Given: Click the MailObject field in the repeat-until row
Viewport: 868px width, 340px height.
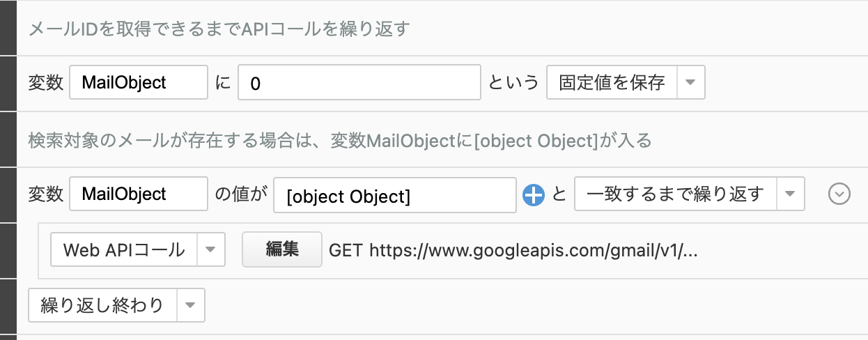Looking at the screenshot, I should [x=139, y=194].
